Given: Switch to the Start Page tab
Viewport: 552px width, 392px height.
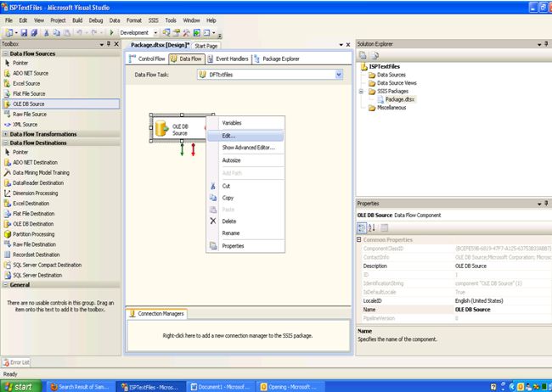Looking at the screenshot, I should [206, 46].
